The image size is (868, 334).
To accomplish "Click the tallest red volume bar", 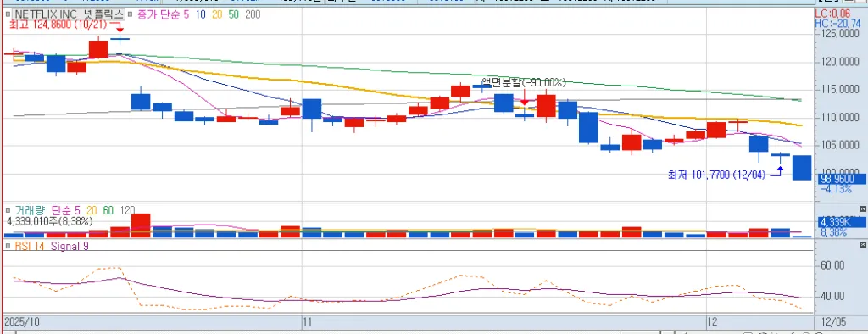I will click(141, 225).
